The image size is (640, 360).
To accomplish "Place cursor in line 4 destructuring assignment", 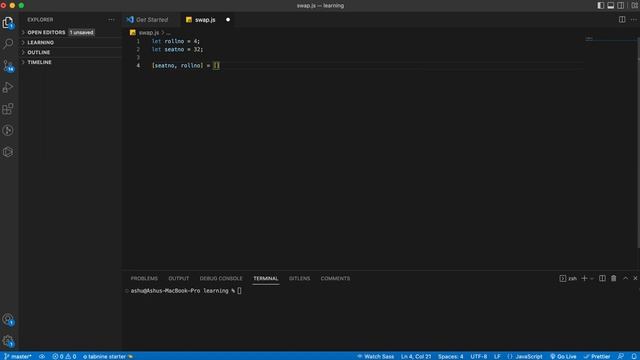I will pos(186,65).
